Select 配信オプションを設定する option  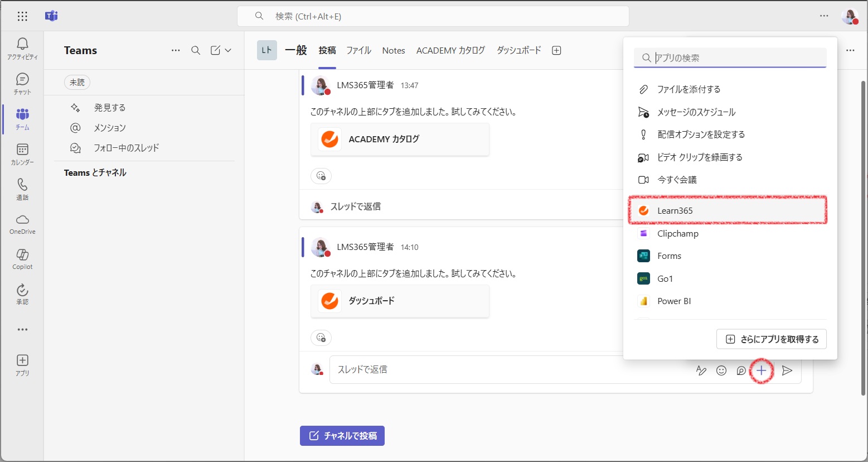pyautogui.click(x=730, y=134)
